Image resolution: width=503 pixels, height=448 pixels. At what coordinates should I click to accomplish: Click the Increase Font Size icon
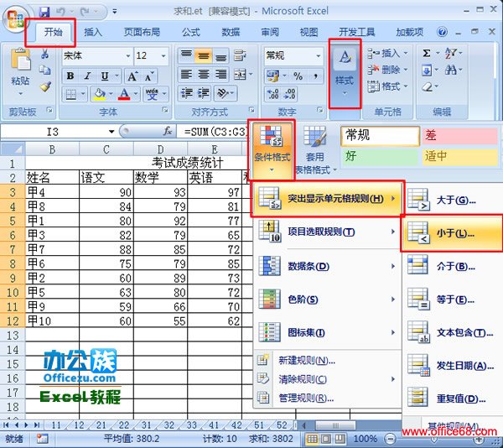click(132, 76)
